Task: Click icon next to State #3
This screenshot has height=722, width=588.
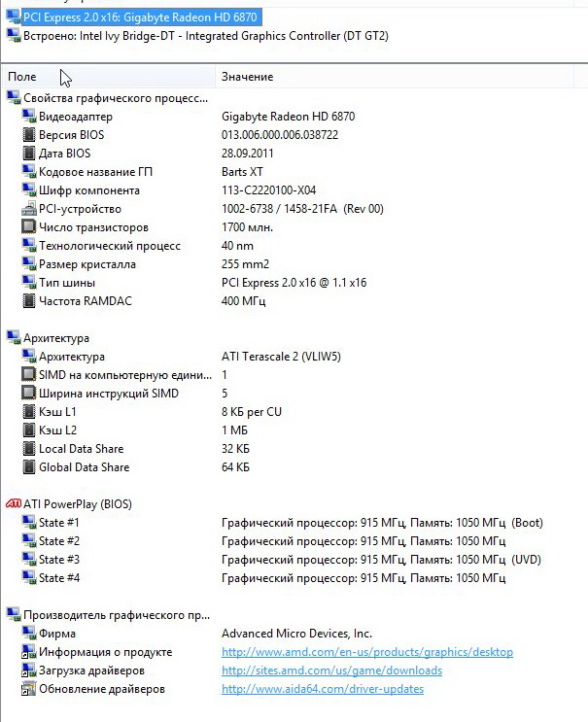Action: pyautogui.click(x=29, y=559)
